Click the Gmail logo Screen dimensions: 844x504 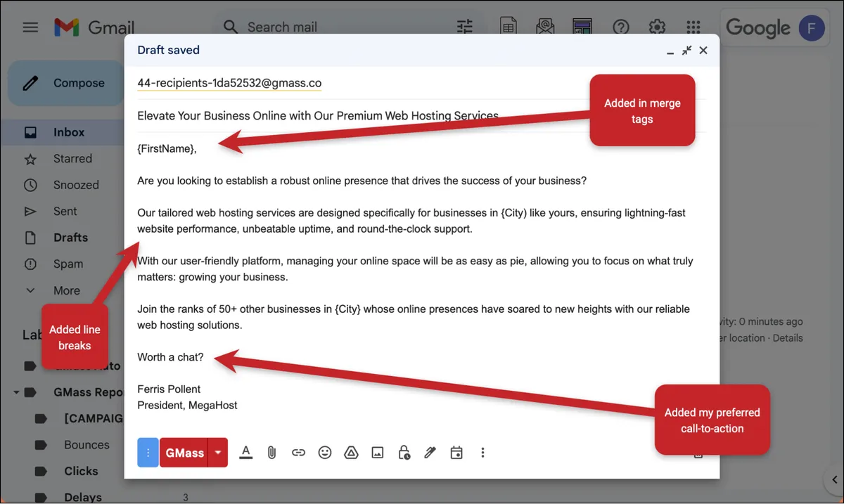[94, 27]
